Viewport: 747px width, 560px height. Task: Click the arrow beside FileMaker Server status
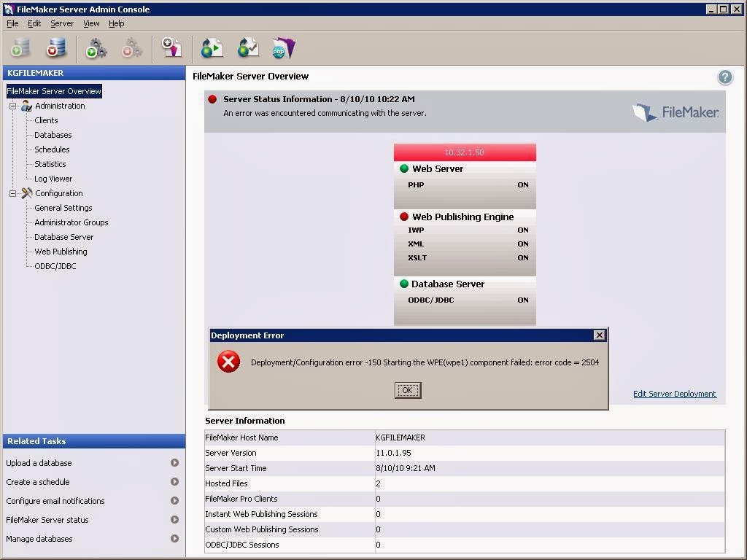coord(175,520)
